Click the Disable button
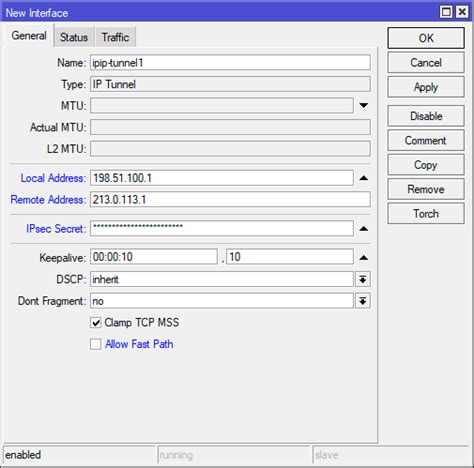474x468 pixels. coord(426,116)
